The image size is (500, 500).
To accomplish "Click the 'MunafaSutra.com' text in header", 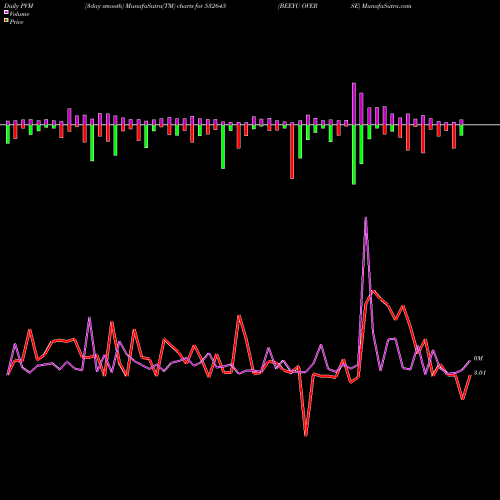I will [x=387, y=6].
